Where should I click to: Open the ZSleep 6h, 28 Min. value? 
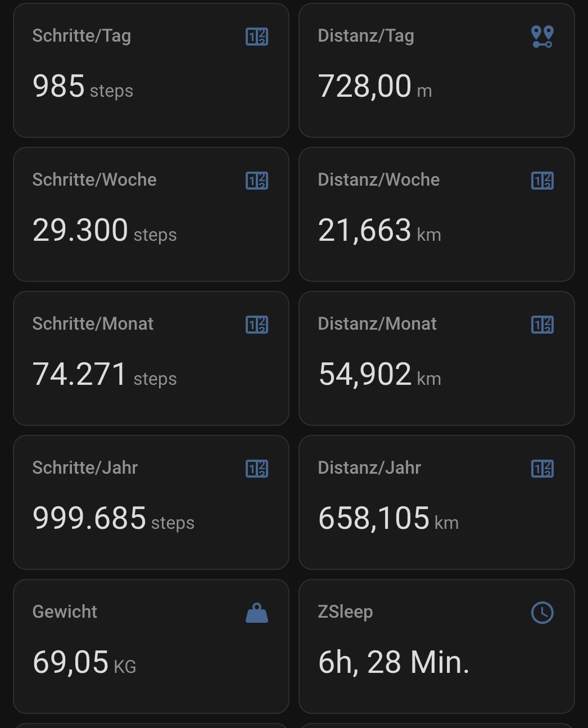click(x=393, y=663)
